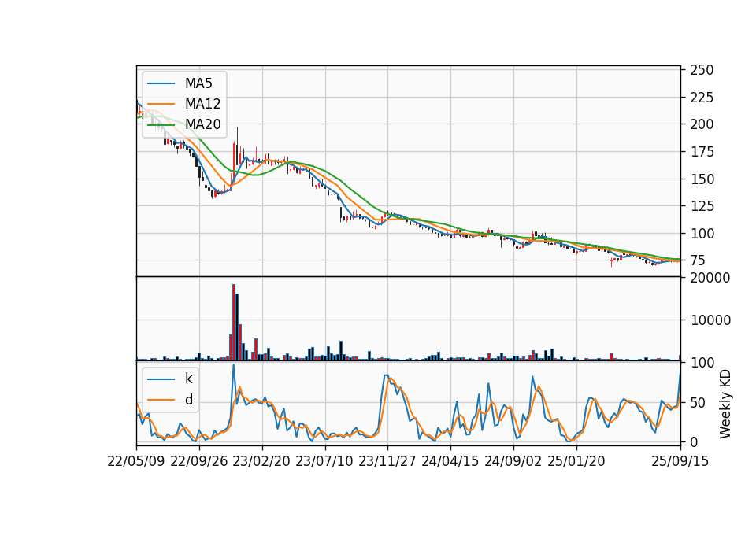Viewport: 756px width, 543px height.
Task: Click the Weekly KD axis title
Action: [x=724, y=404]
